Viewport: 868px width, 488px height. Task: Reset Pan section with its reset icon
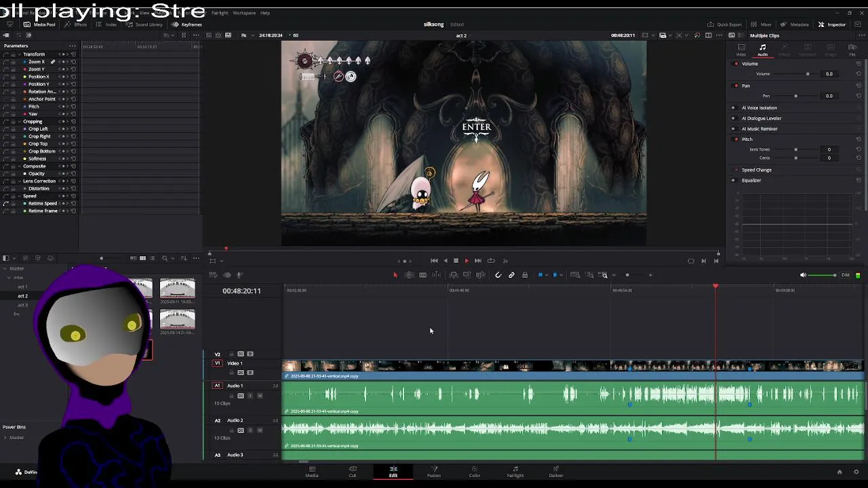tap(859, 85)
